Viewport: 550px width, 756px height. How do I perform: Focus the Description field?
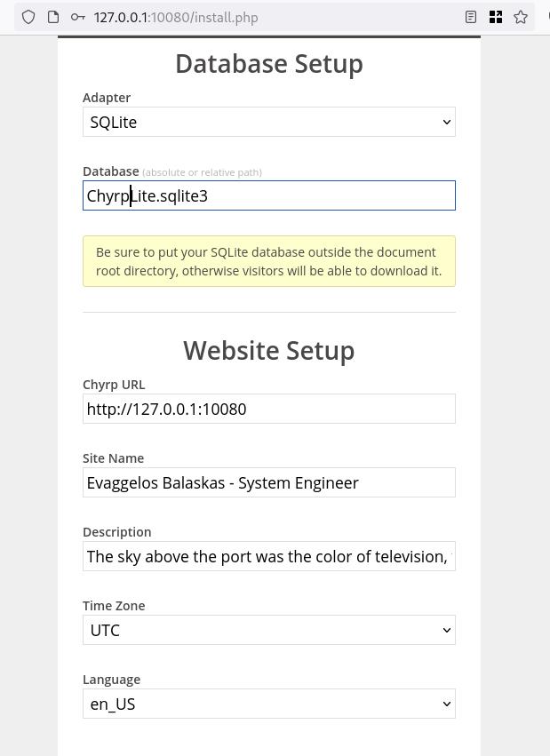(268, 556)
